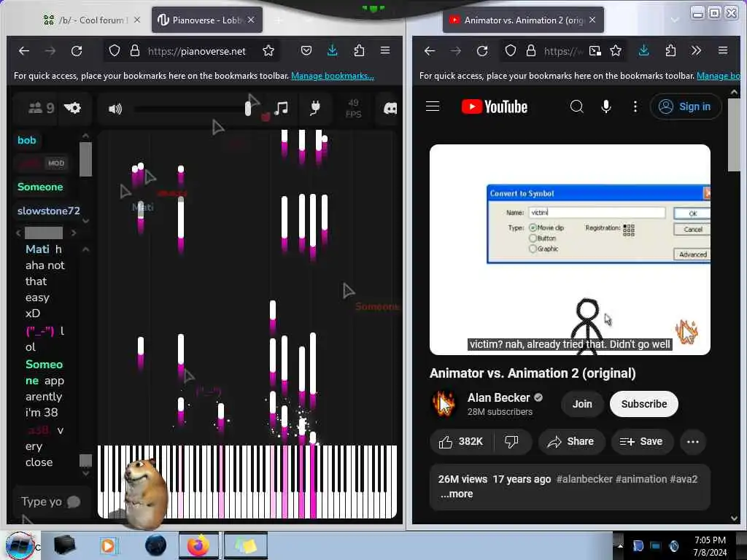Open YouTube search

(x=576, y=106)
